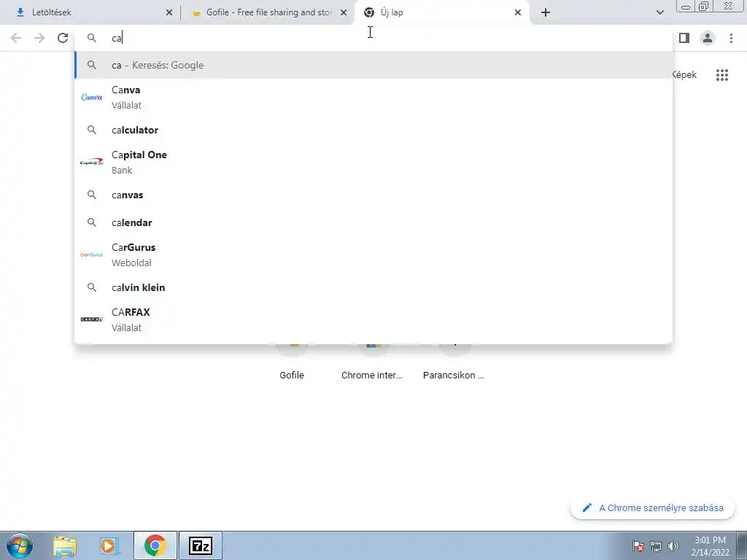The height and width of the screenshot is (560, 747).
Task: Click the magnifier icon beside calvin klein
Action: (x=91, y=287)
